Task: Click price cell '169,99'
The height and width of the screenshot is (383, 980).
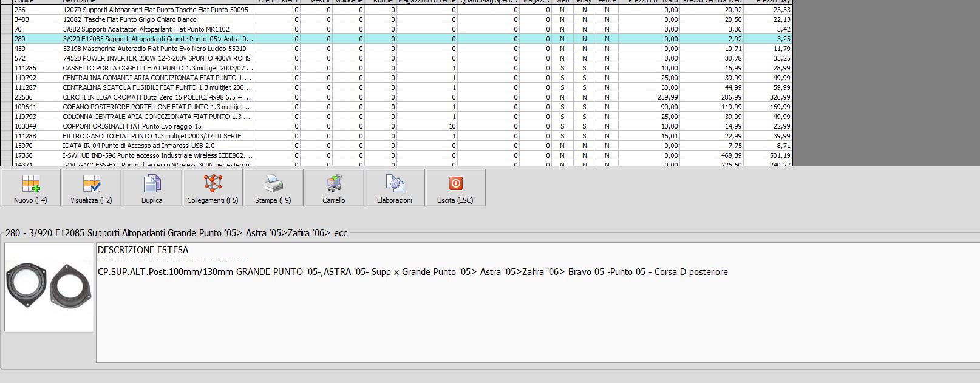Action: click(x=768, y=107)
